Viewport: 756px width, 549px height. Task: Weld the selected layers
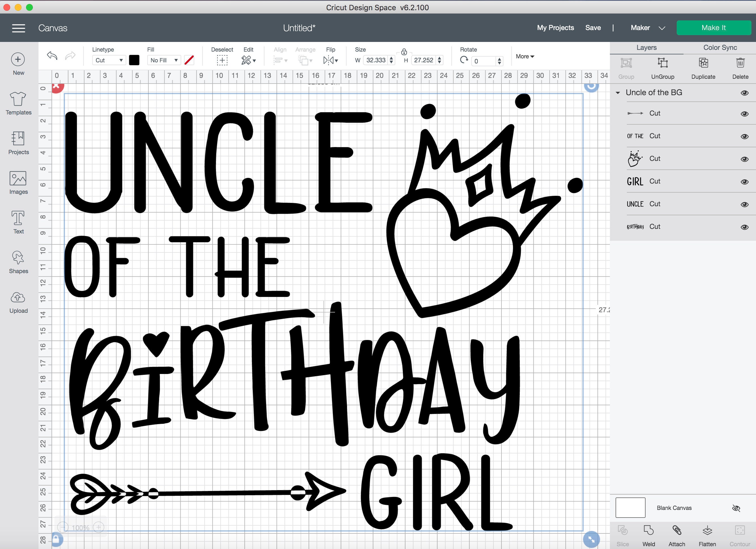coord(649,534)
